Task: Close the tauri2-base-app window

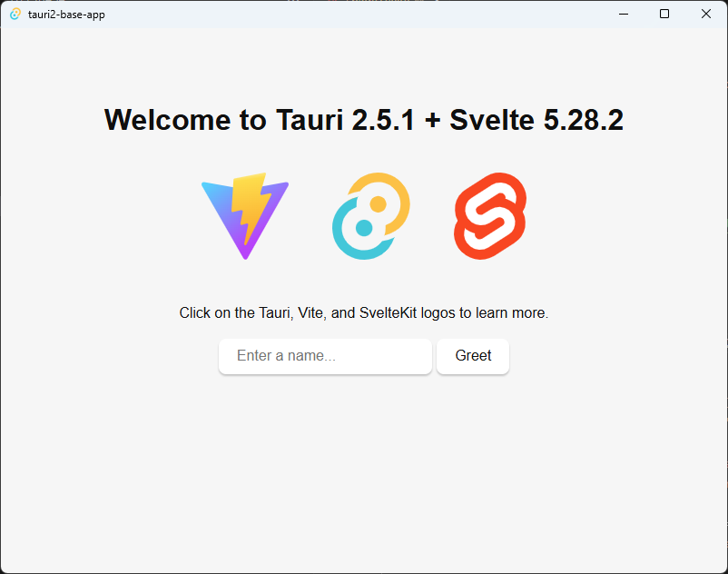Action: tap(705, 14)
